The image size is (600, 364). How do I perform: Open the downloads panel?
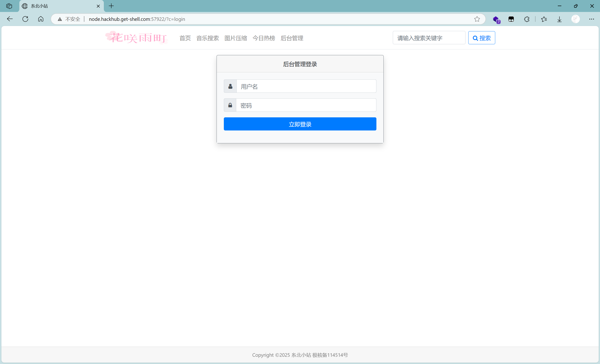(559, 19)
